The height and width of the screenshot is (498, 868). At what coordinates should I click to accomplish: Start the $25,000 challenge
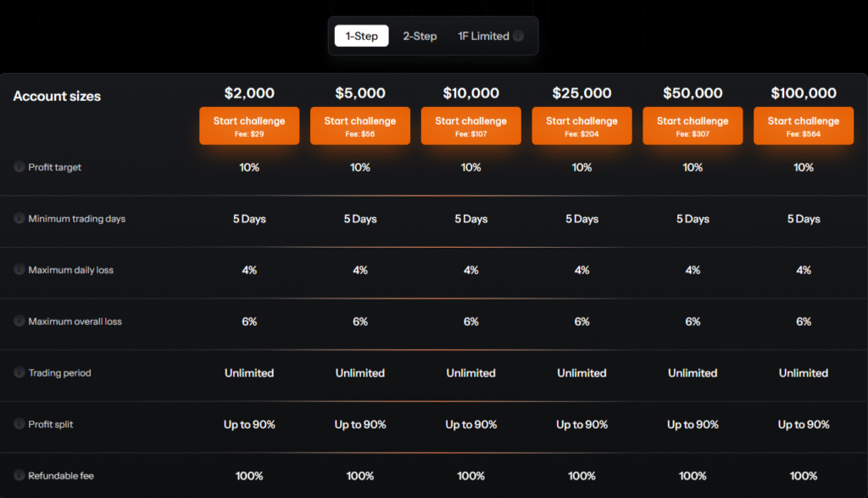[x=581, y=126]
